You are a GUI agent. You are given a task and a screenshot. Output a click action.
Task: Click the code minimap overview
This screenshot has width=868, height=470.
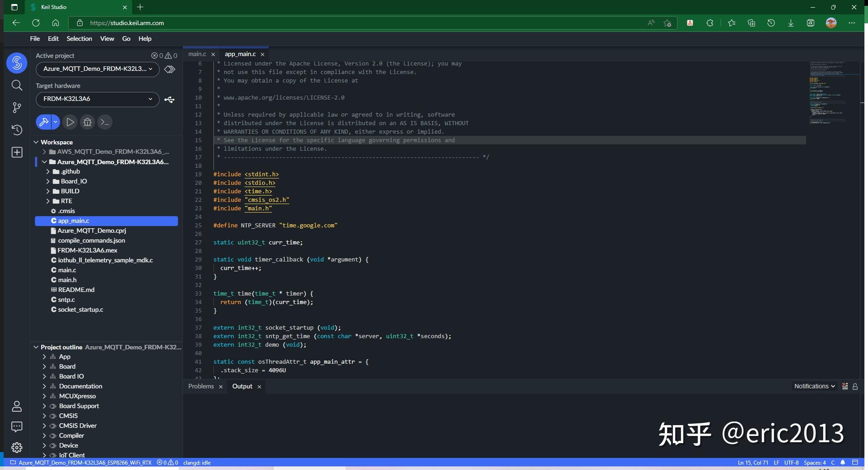(834, 93)
